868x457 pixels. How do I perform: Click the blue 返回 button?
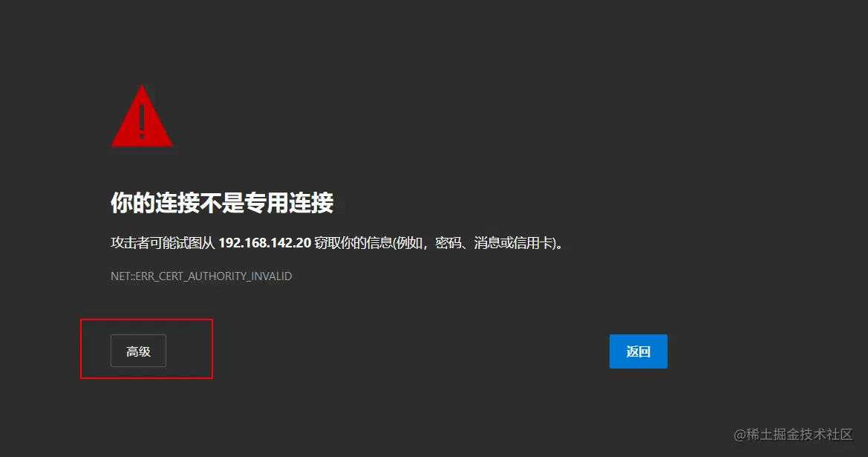pos(639,351)
